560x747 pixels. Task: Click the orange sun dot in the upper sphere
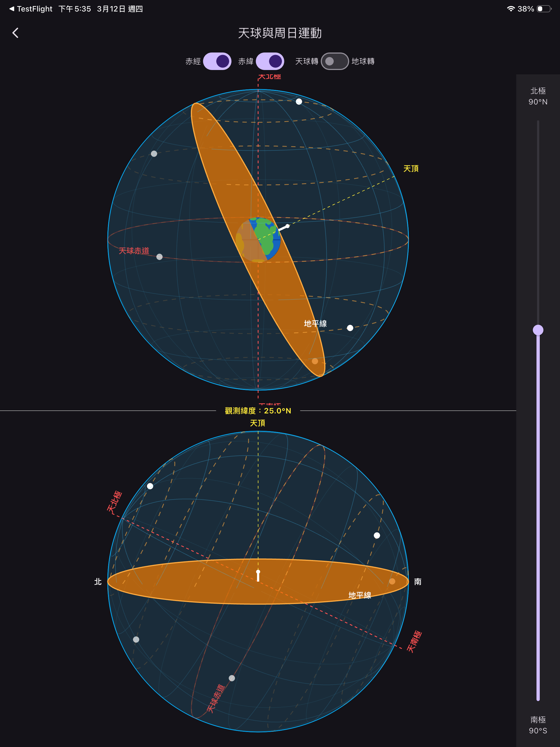click(x=315, y=361)
